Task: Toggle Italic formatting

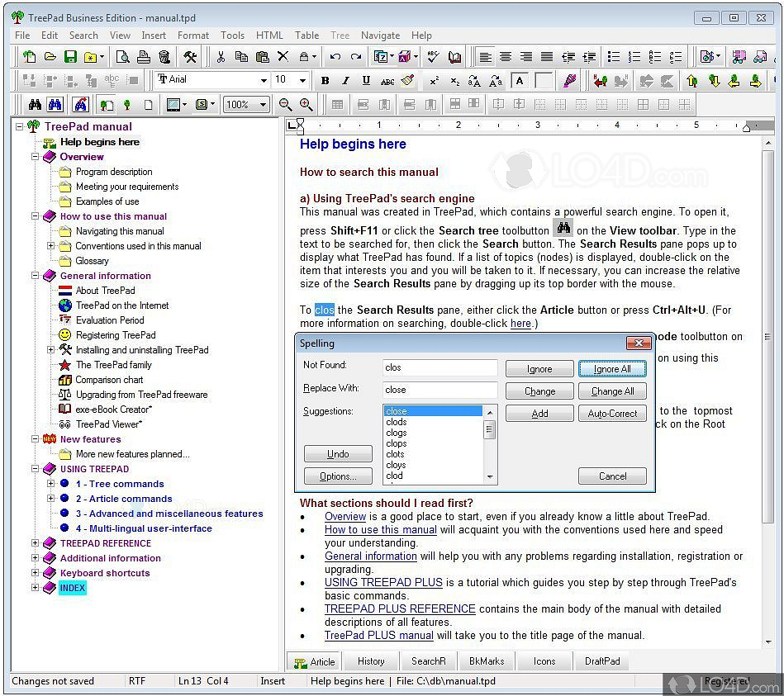Action: point(344,81)
